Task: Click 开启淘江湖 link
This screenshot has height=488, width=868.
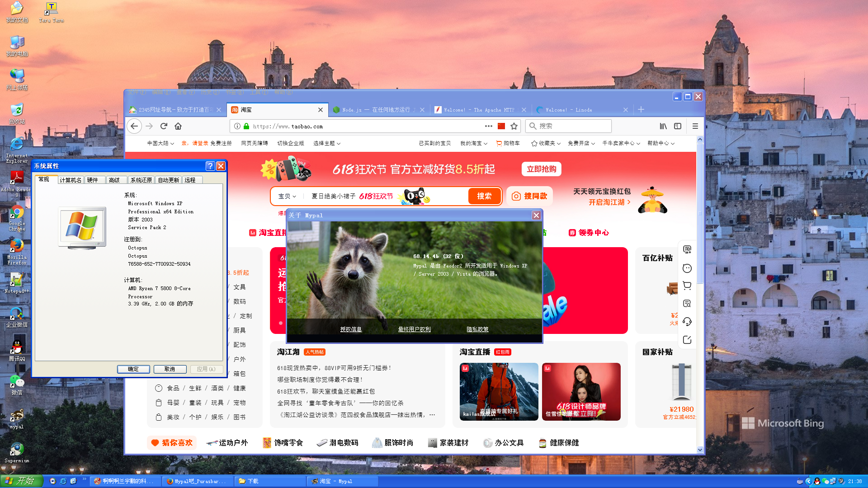Action: click(x=609, y=202)
